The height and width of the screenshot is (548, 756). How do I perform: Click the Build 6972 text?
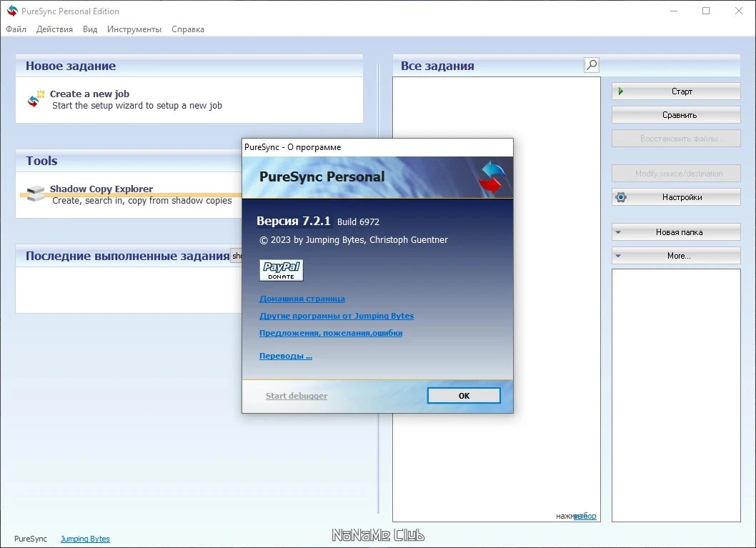[x=358, y=221]
